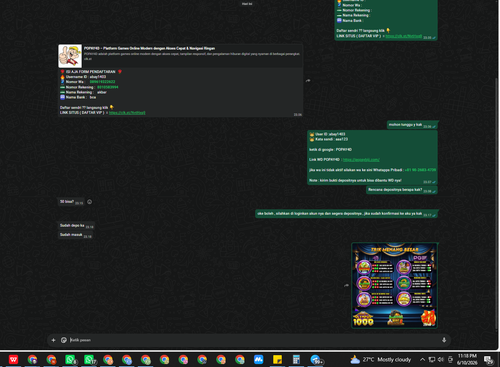Forward the TRIK MENANG BESAR image

[346, 285]
